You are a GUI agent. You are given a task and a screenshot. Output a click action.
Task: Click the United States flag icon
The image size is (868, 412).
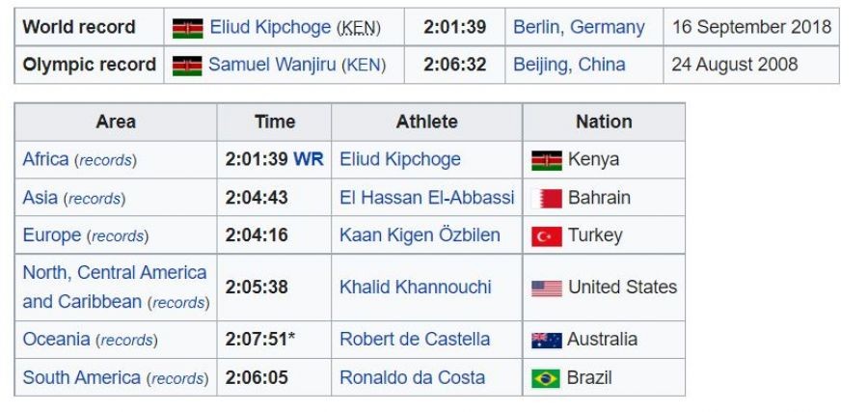tap(547, 288)
